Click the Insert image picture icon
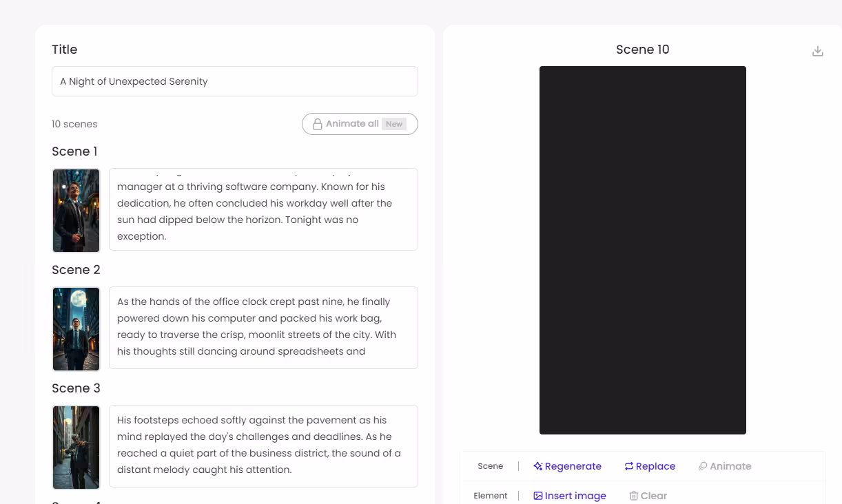Viewport: 842px width, 504px height. 538,496
